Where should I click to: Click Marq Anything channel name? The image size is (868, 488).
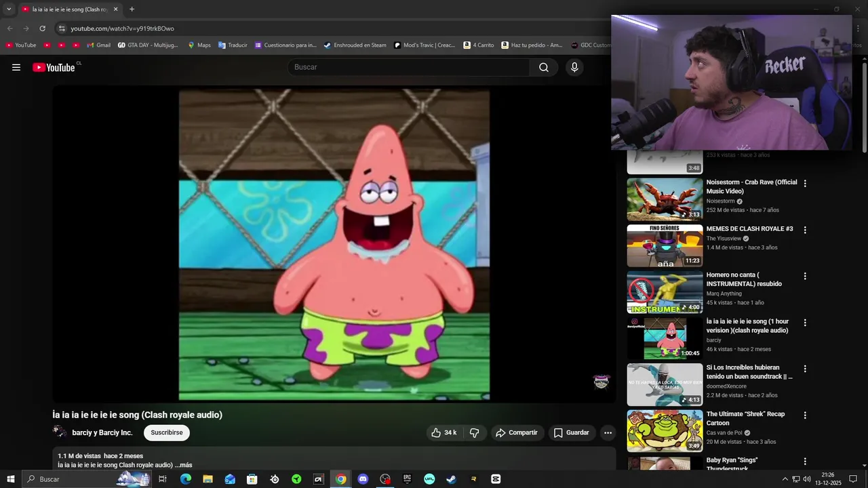pyautogui.click(x=724, y=293)
